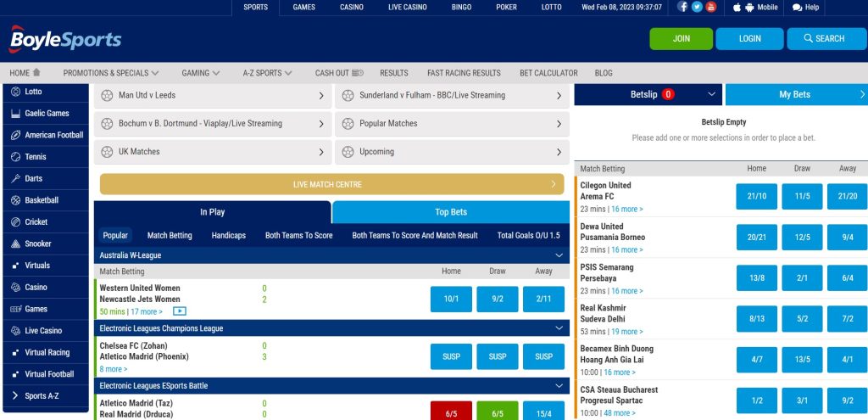
Task: Open the Bet Calculator link
Action: (x=548, y=73)
